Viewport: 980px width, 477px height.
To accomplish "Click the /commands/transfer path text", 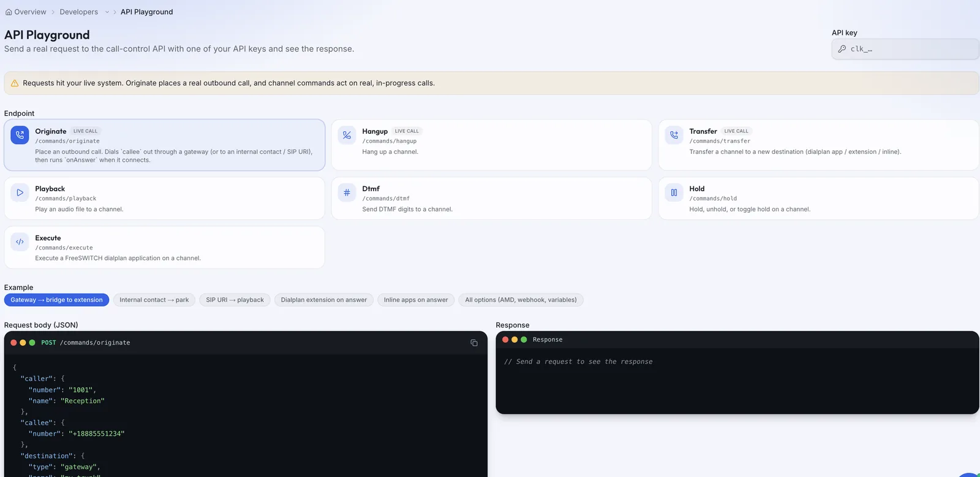I will [720, 141].
